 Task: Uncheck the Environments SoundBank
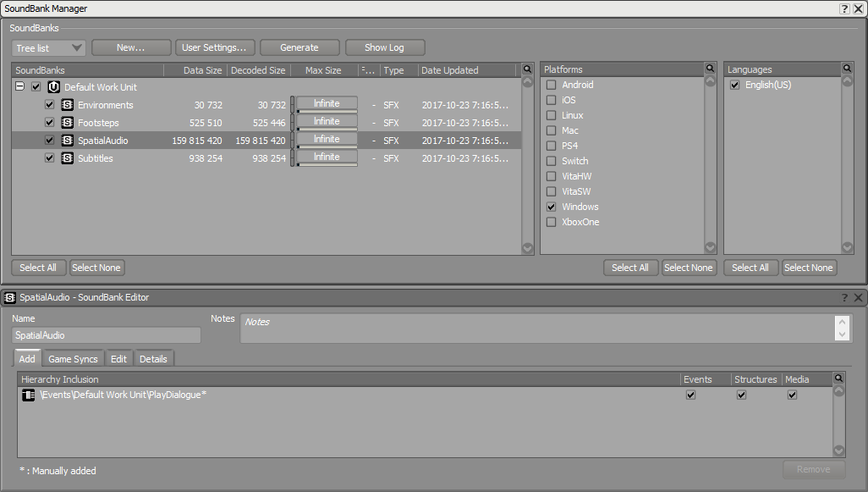point(49,105)
